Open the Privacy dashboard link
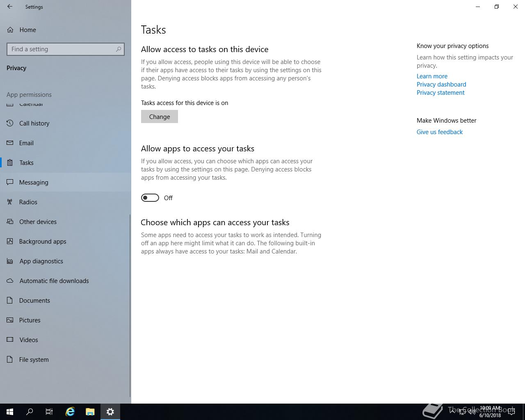Image resolution: width=525 pixels, height=420 pixels. [x=441, y=84]
